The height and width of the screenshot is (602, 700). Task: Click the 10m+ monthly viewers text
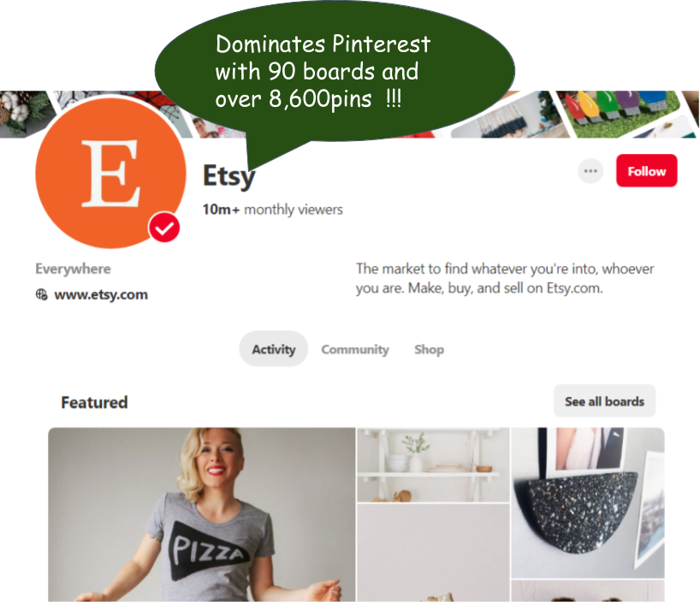pos(272,210)
